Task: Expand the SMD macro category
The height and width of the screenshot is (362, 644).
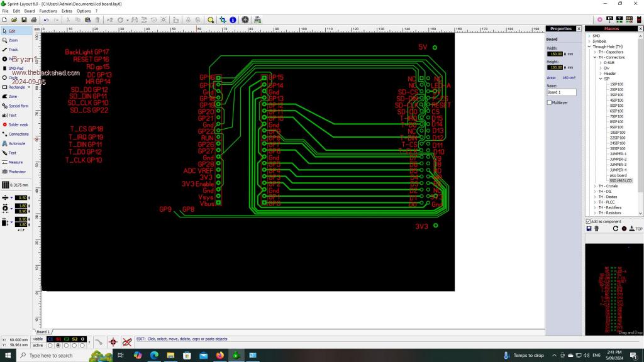Action: [x=589, y=36]
